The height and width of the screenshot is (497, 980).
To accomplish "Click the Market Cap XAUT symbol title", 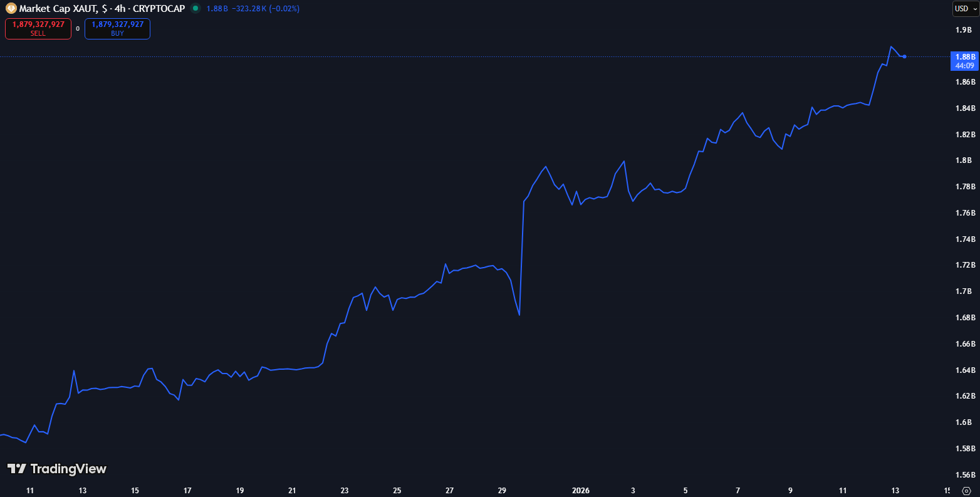I will tap(102, 9).
